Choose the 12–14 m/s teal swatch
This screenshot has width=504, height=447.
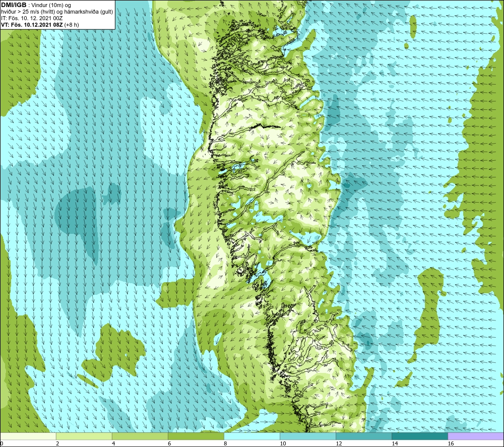tap(363, 436)
